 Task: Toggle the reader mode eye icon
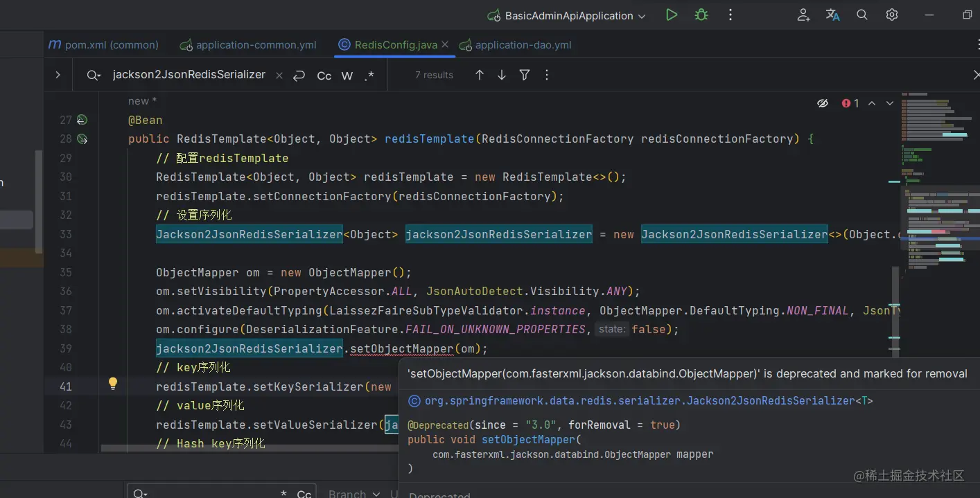pos(823,103)
